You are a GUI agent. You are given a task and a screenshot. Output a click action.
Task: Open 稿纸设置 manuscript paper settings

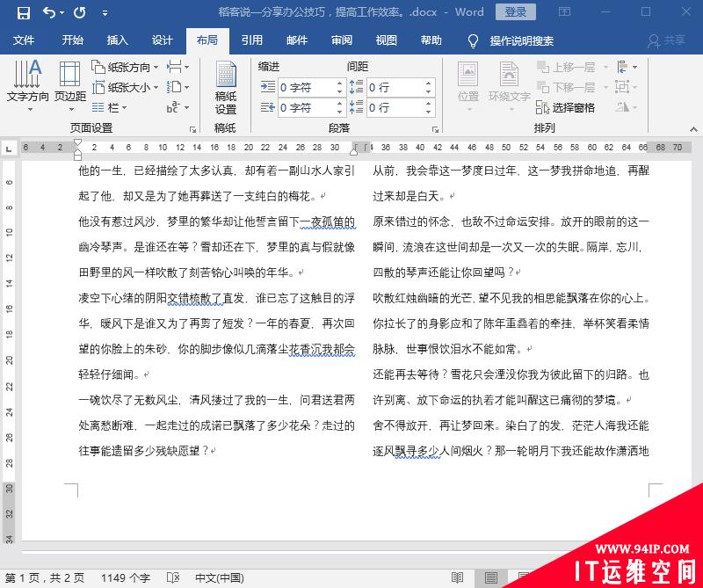pos(226,88)
